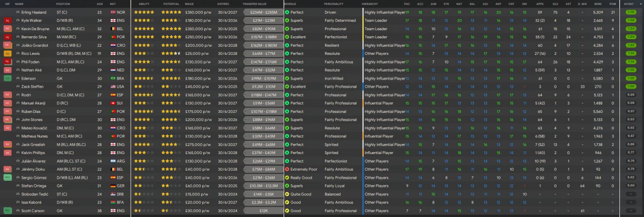Open Nathan Aké's player profile
This screenshot has width=644, height=217.
[33, 70]
